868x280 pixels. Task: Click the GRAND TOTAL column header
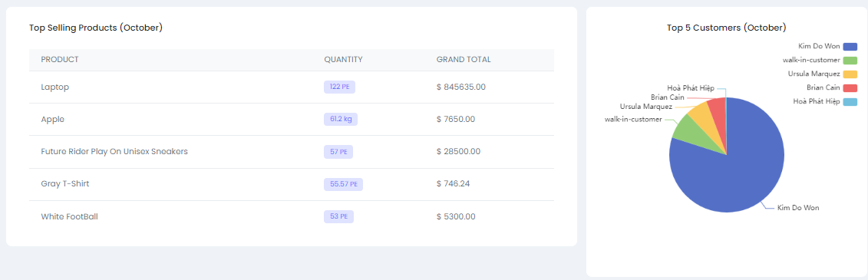(x=464, y=59)
